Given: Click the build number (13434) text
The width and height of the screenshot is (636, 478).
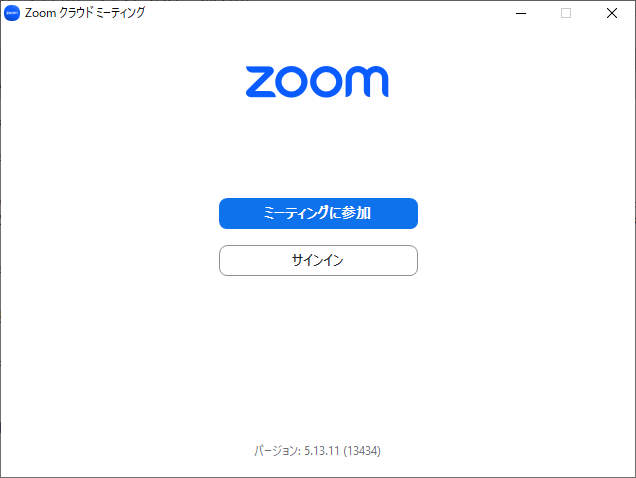Looking at the screenshot, I should coord(362,451).
